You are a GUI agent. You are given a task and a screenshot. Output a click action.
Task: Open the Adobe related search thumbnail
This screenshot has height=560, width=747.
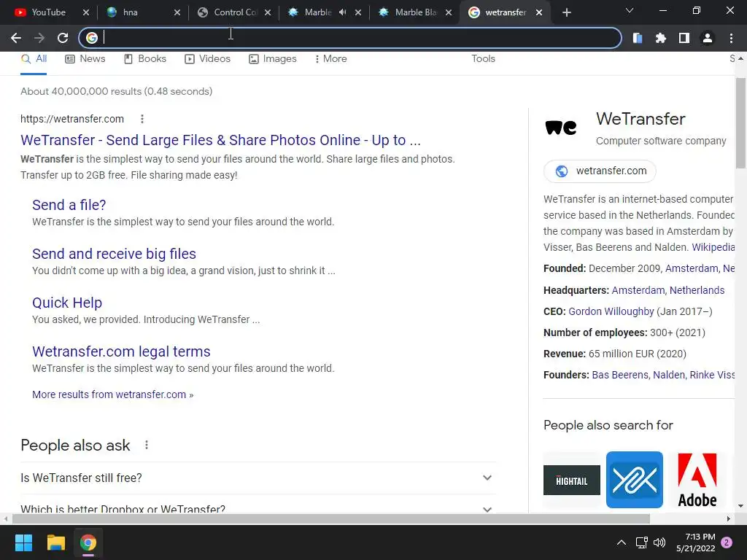coord(697,480)
